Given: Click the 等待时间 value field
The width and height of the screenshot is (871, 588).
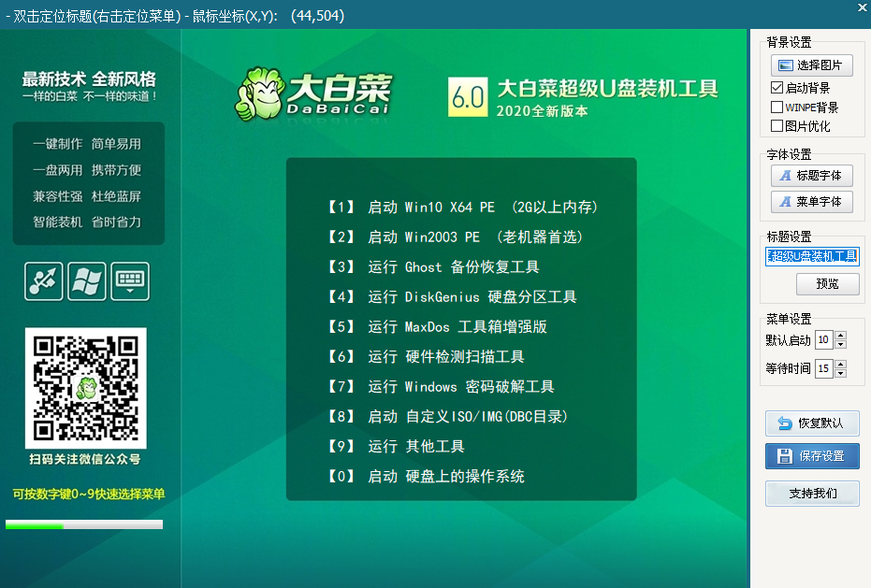Looking at the screenshot, I should (x=824, y=368).
